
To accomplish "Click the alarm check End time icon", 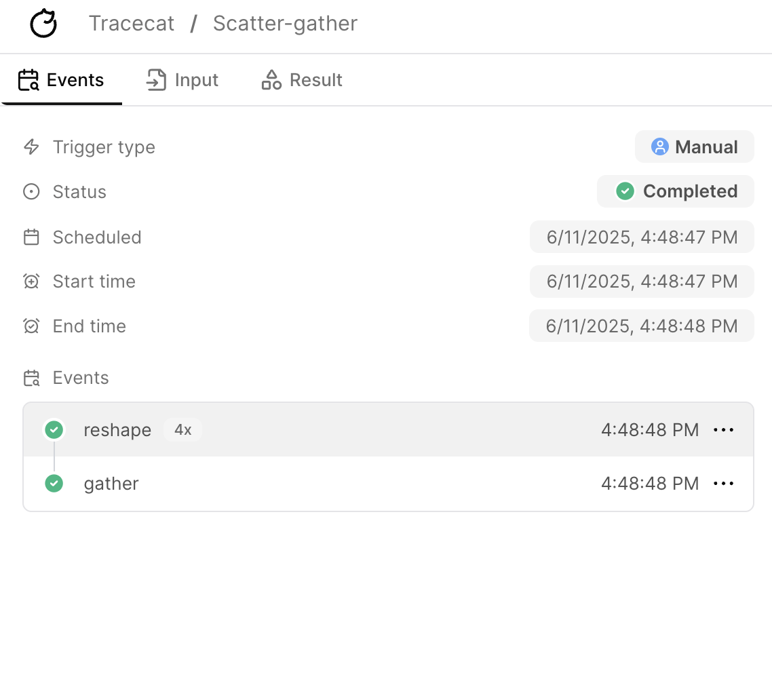I will 31,326.
